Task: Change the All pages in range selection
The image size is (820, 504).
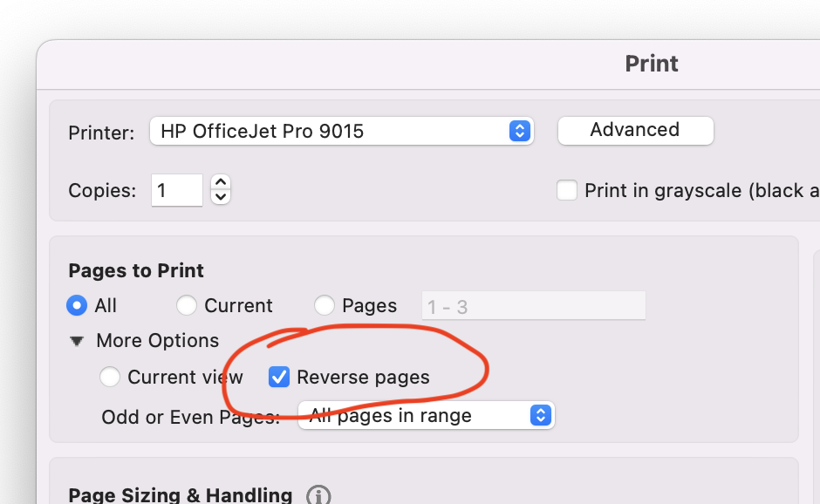Action: pyautogui.click(x=426, y=415)
